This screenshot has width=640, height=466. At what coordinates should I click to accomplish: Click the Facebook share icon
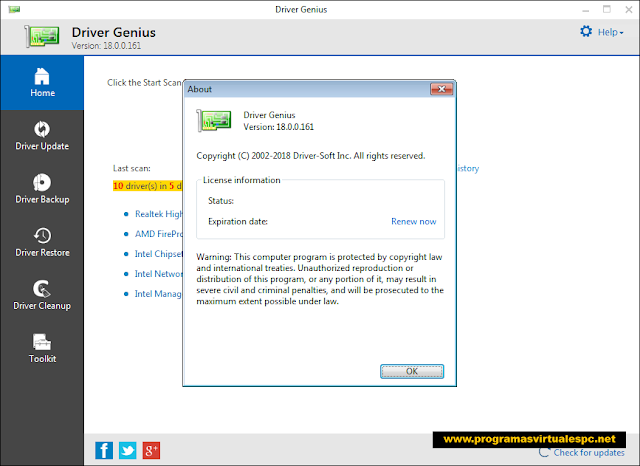(104, 450)
